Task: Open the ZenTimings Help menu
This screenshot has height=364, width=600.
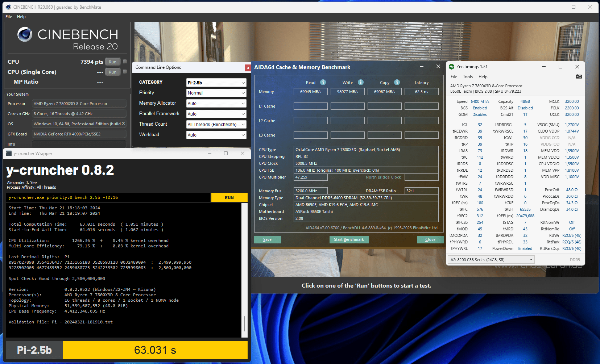Action: tap(483, 77)
